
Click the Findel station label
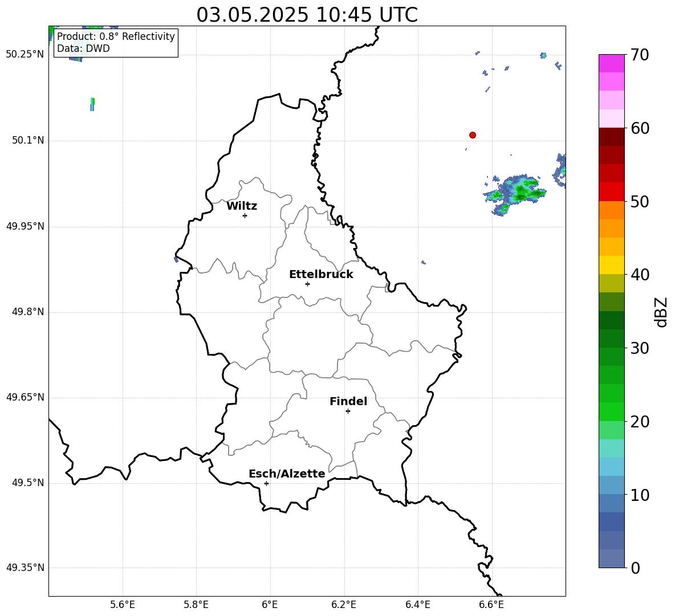point(348,401)
